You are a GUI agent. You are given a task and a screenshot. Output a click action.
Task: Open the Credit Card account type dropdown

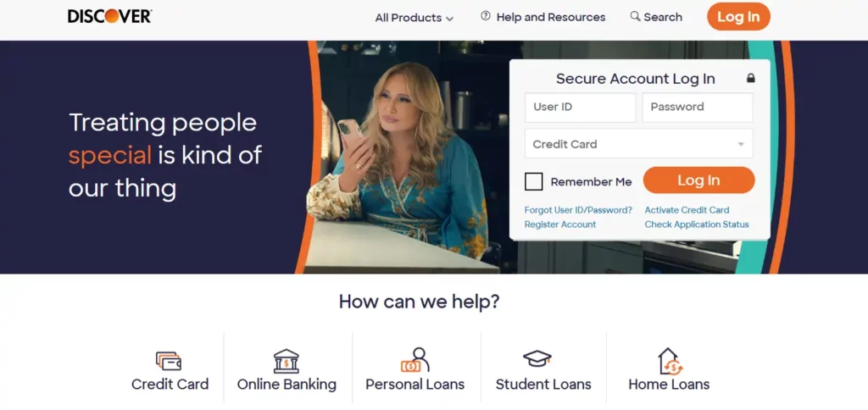point(639,144)
